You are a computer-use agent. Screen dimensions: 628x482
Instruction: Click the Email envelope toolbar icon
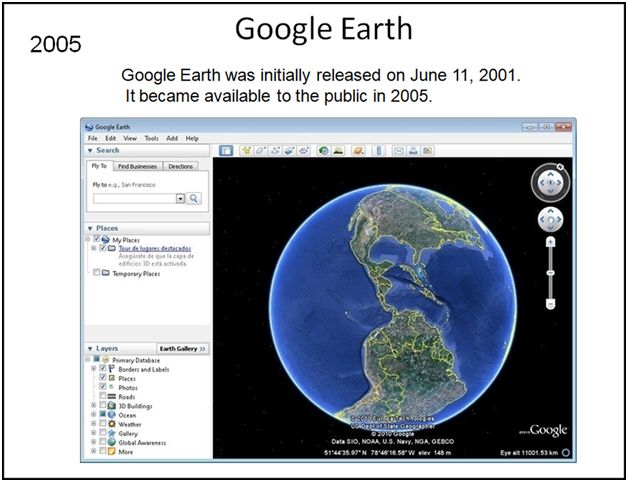397,151
